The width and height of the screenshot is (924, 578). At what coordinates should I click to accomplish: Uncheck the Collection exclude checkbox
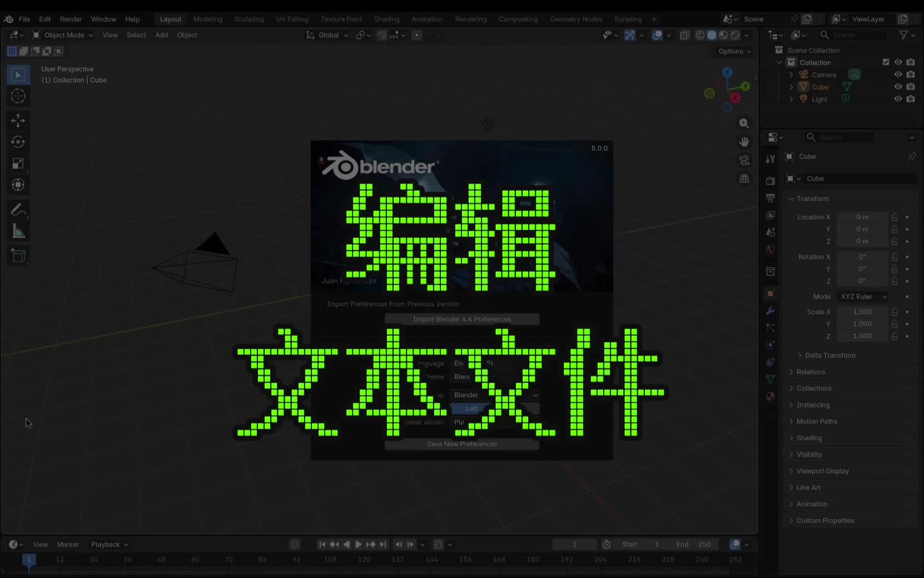tap(886, 62)
